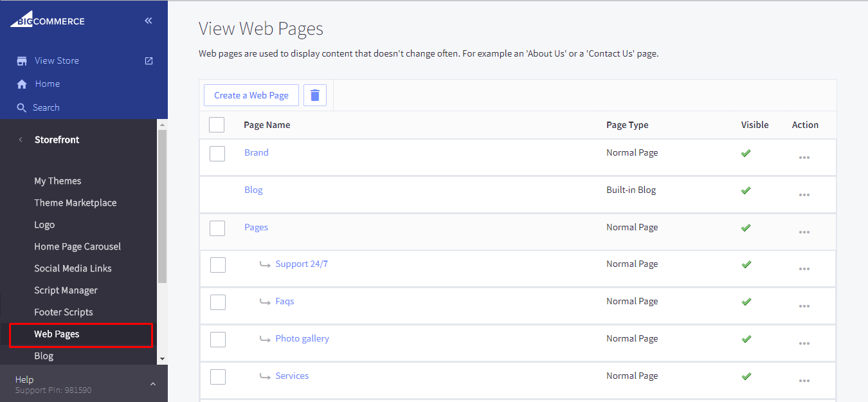
Task: Go back using Storefront chevron arrow
Action: coord(21,140)
